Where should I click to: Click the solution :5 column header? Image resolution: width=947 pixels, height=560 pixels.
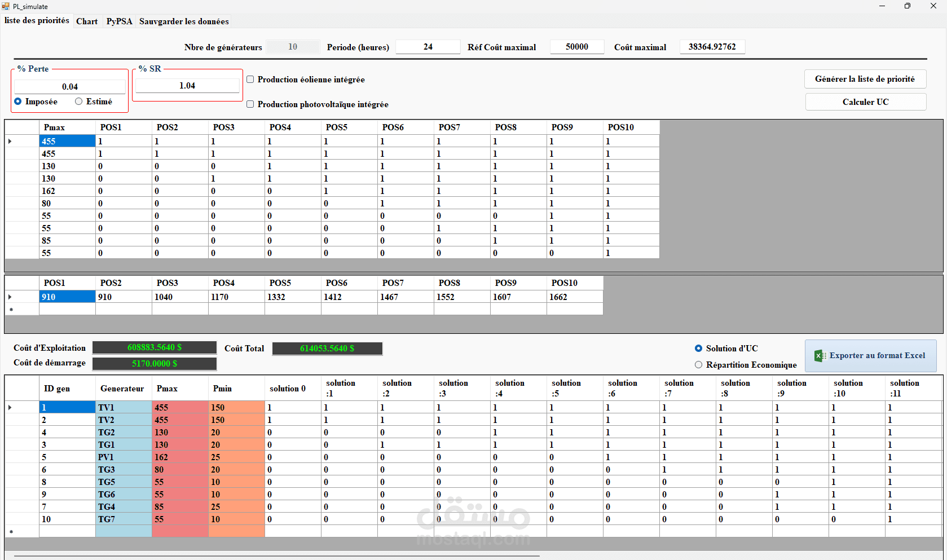(575, 389)
